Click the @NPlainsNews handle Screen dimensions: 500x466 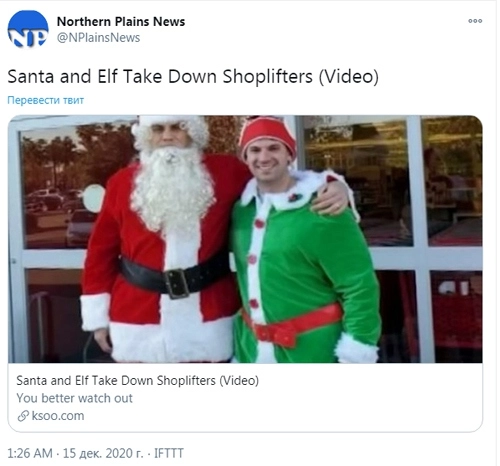pos(98,38)
